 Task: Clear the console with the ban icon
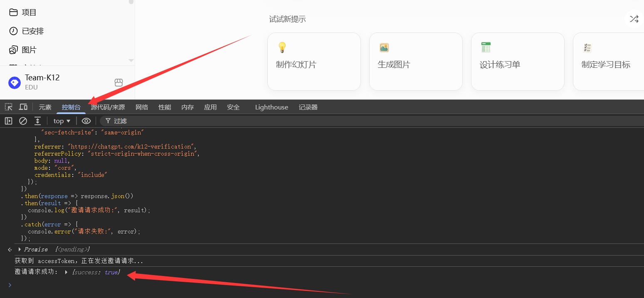click(23, 121)
